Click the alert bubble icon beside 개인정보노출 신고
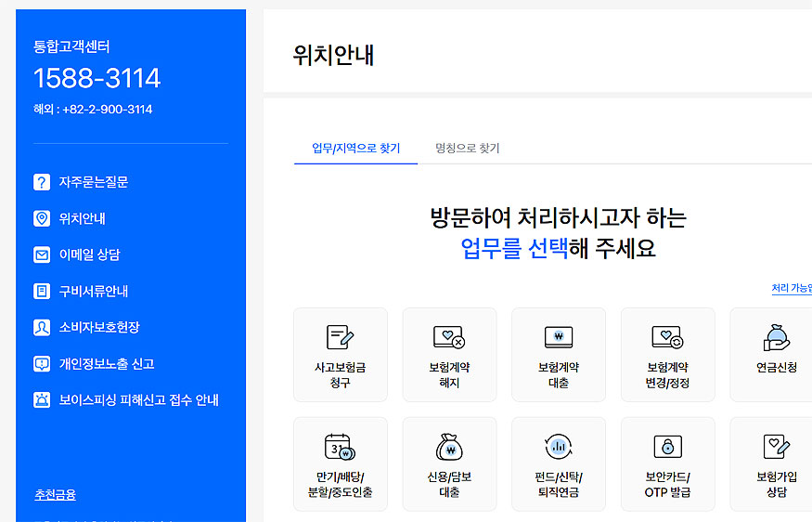The height and width of the screenshot is (522, 812). [42, 363]
